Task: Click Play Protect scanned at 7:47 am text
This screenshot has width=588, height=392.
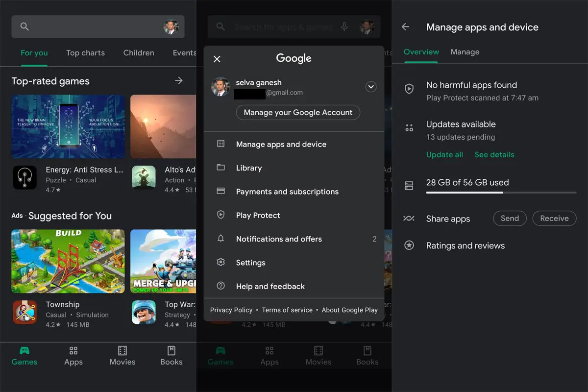Action: (482, 98)
